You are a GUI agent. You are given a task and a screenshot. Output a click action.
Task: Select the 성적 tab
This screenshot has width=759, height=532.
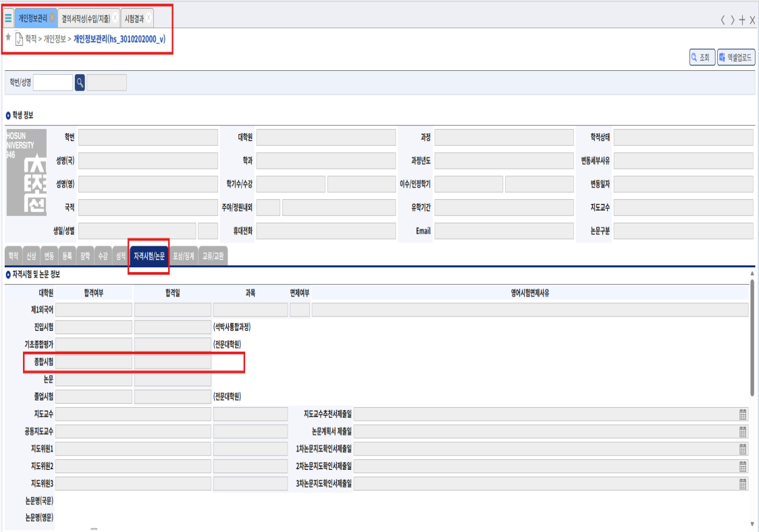(120, 256)
